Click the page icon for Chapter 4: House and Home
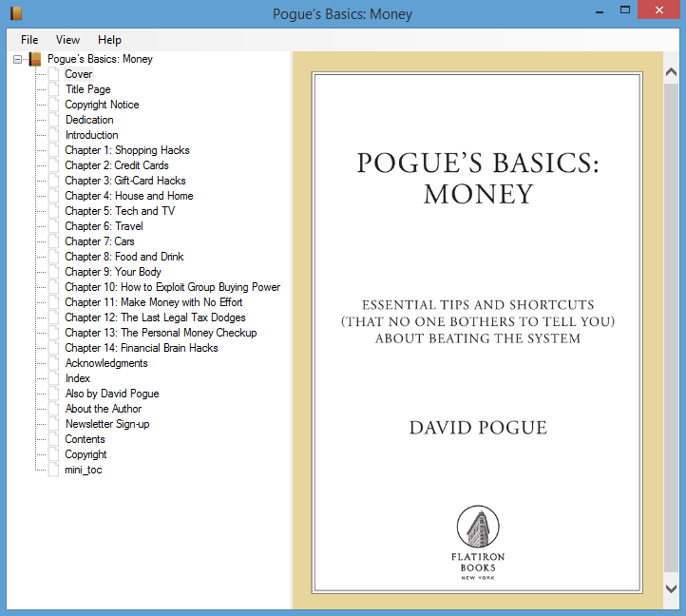This screenshot has height=616, width=686. click(x=53, y=196)
